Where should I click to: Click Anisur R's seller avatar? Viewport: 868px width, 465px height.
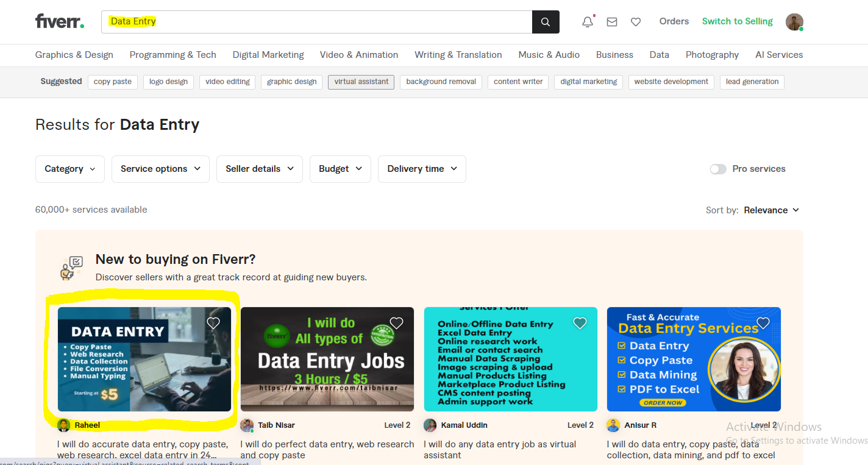(613, 425)
